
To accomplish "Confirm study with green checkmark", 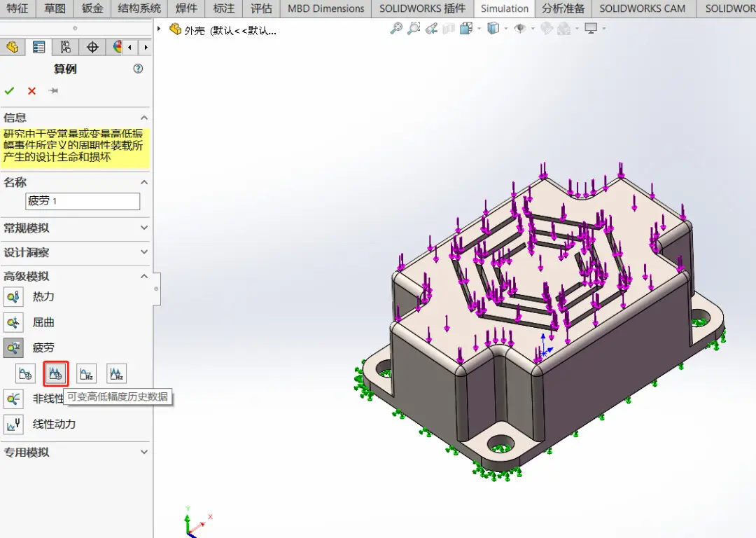I will [9, 90].
